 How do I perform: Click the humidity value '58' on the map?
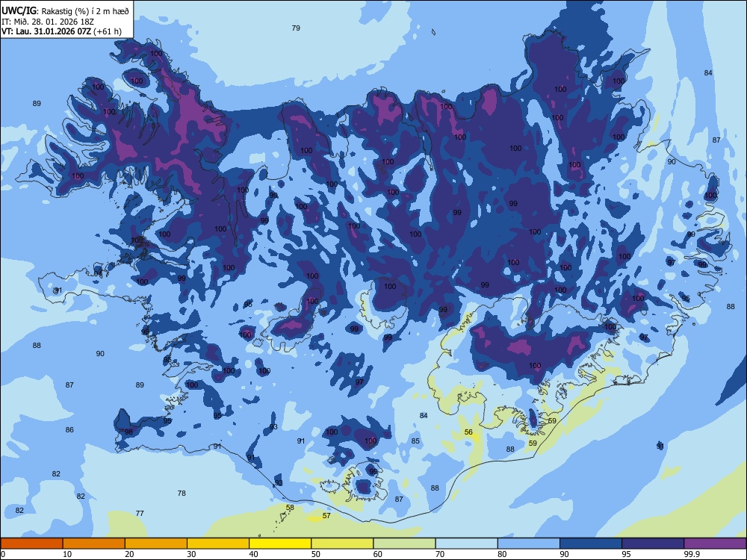click(x=290, y=508)
